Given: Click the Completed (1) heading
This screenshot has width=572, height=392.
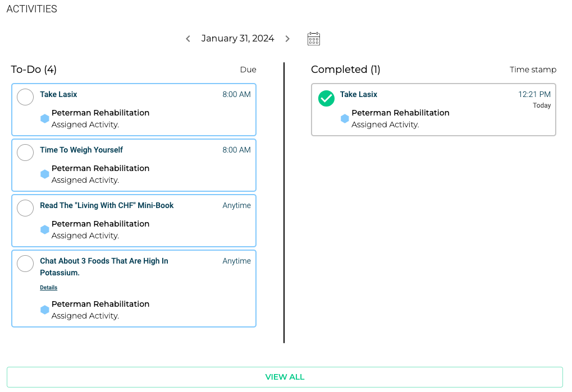Looking at the screenshot, I should tap(345, 69).
